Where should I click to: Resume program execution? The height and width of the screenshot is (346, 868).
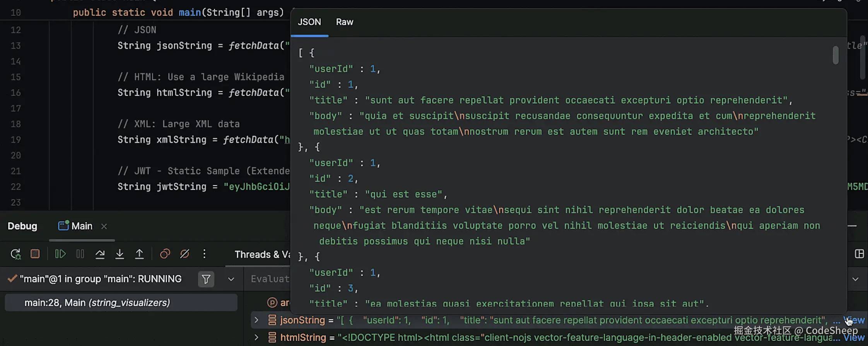60,254
